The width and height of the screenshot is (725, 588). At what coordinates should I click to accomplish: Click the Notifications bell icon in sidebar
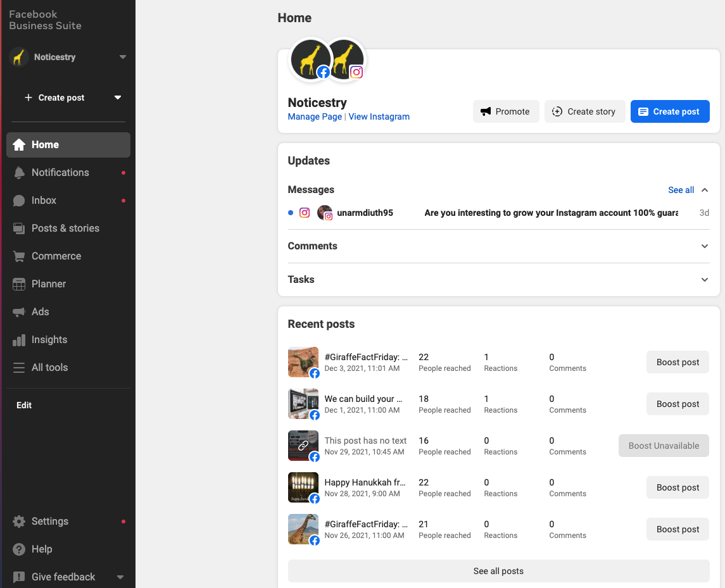[20, 173]
